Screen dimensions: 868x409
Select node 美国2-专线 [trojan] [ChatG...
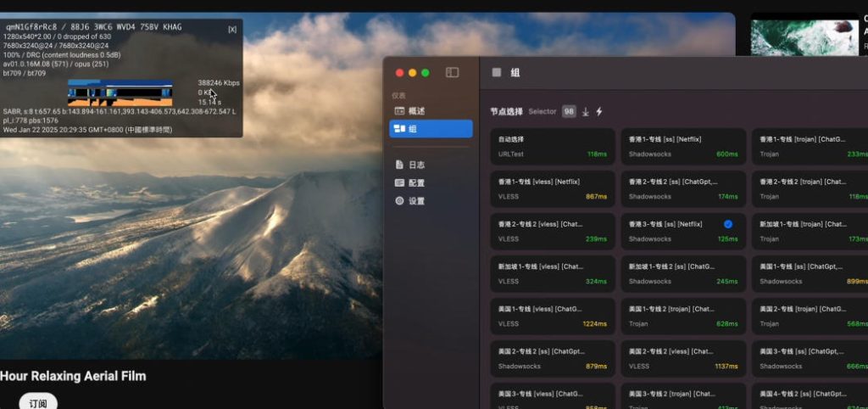(x=810, y=317)
